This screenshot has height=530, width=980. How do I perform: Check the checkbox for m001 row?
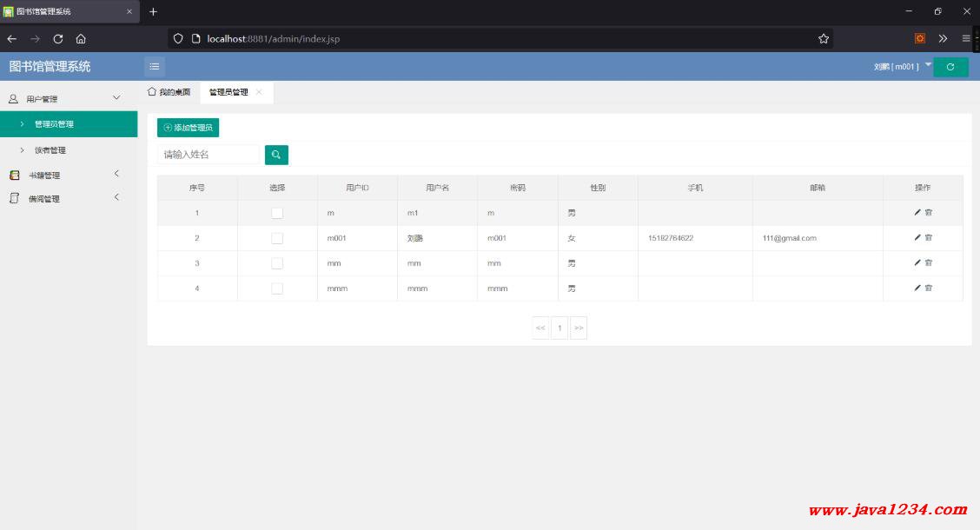pos(277,238)
